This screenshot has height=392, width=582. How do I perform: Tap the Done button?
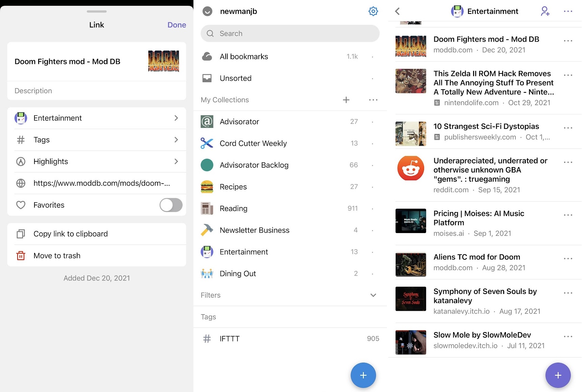coord(177,24)
